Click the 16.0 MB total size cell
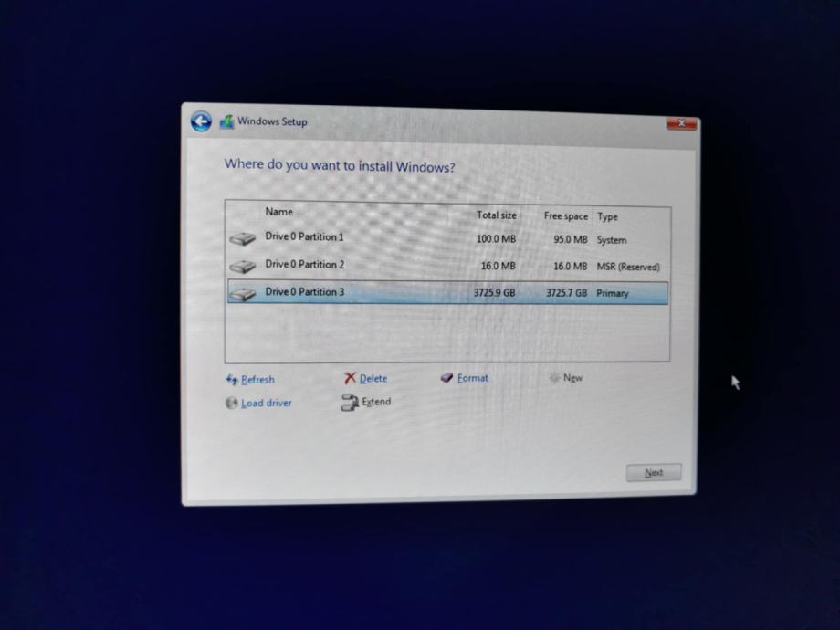Image resolution: width=840 pixels, height=630 pixels. 499,266
